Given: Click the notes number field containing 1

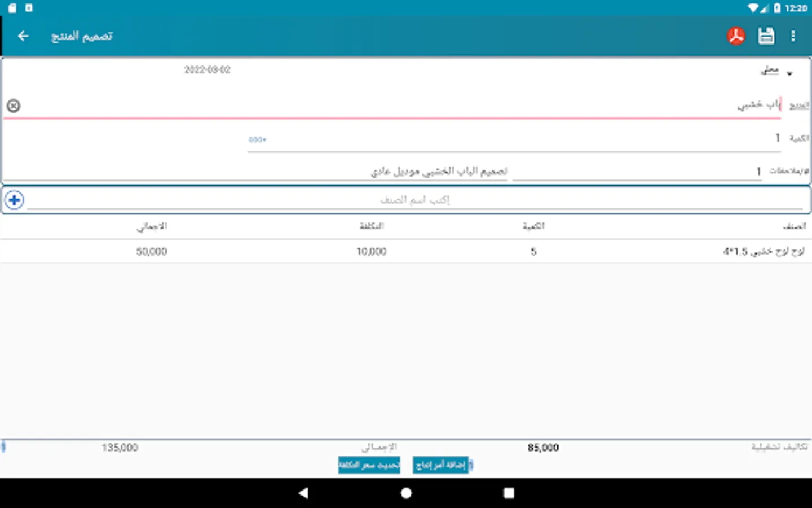Looking at the screenshot, I should (637, 171).
